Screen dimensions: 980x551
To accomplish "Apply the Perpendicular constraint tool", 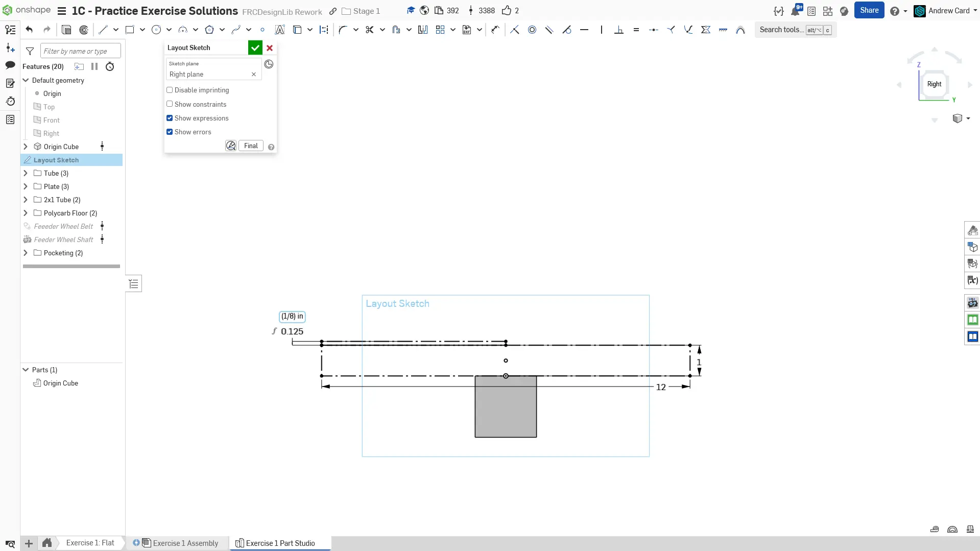I will click(618, 30).
